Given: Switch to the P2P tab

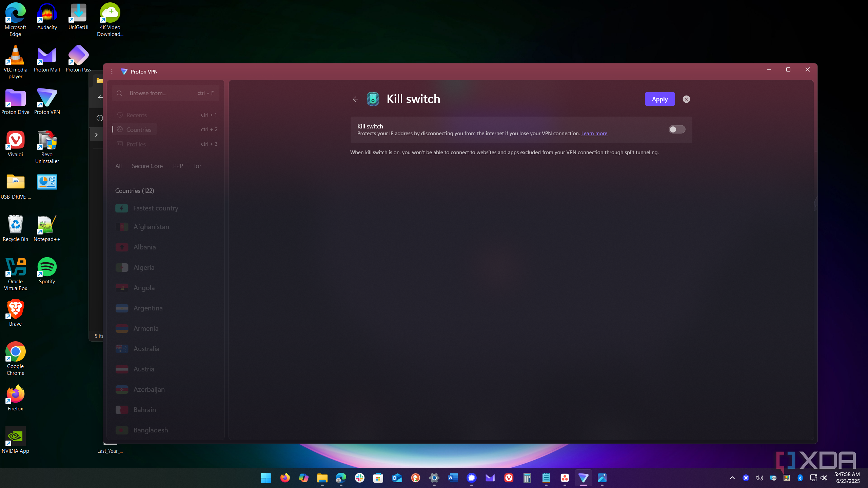Looking at the screenshot, I should [178, 166].
